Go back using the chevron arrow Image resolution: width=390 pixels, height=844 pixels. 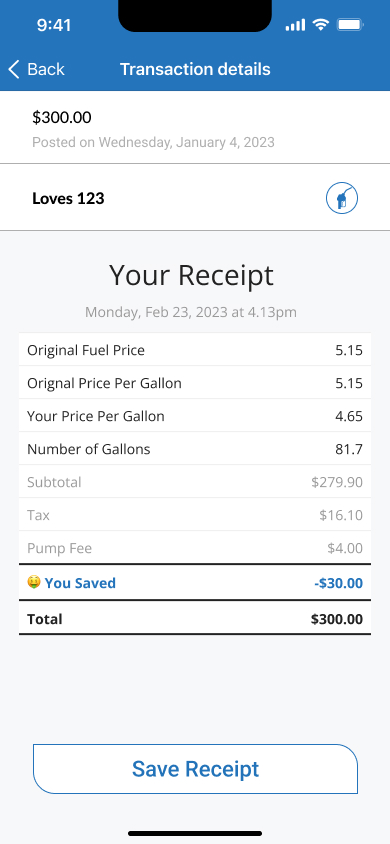(x=14, y=69)
